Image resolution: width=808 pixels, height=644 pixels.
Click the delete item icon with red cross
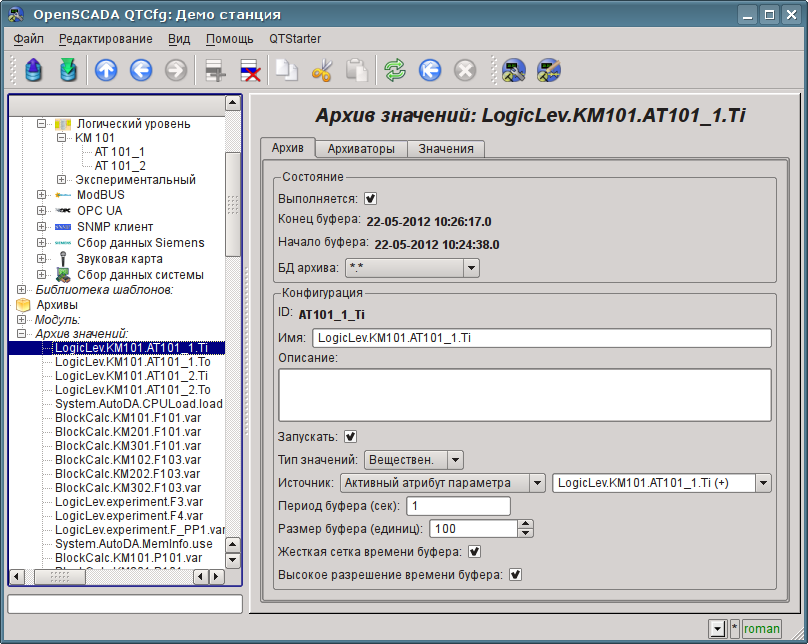249,70
